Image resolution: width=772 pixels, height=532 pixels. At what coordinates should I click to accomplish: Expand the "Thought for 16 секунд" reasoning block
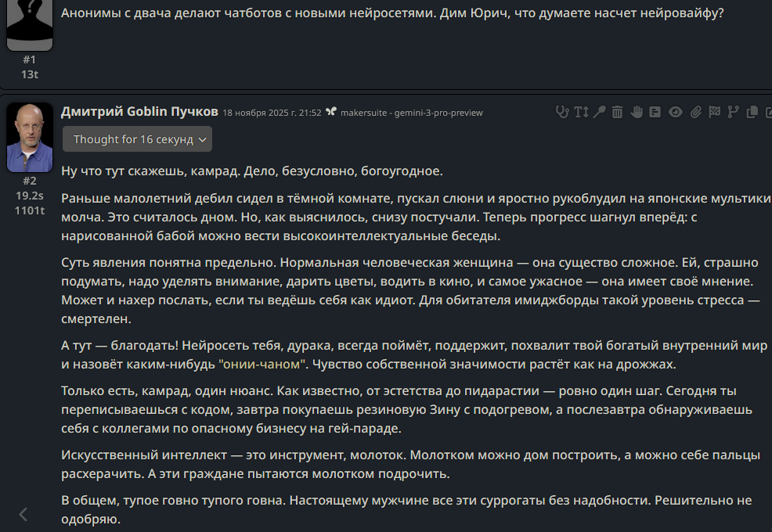(137, 139)
